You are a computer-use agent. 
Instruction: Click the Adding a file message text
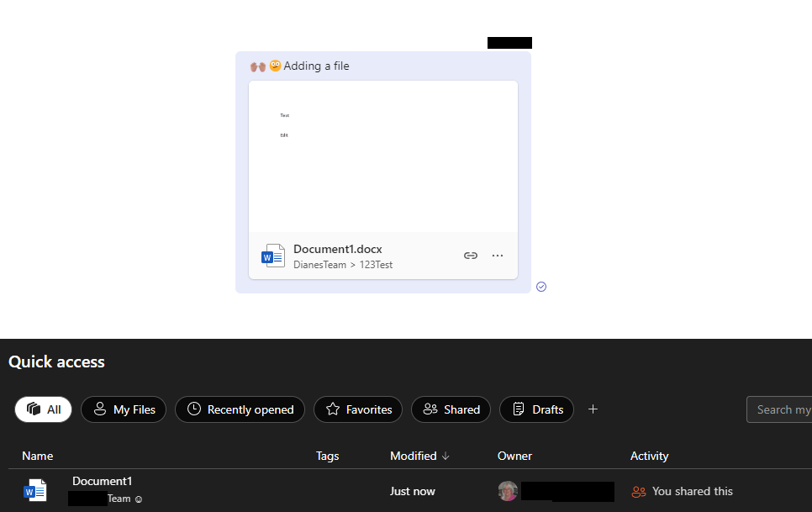[316, 66]
